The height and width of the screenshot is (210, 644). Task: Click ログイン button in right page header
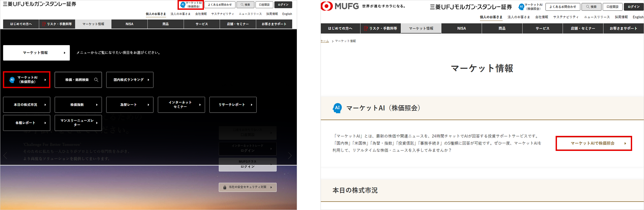tap(634, 7)
